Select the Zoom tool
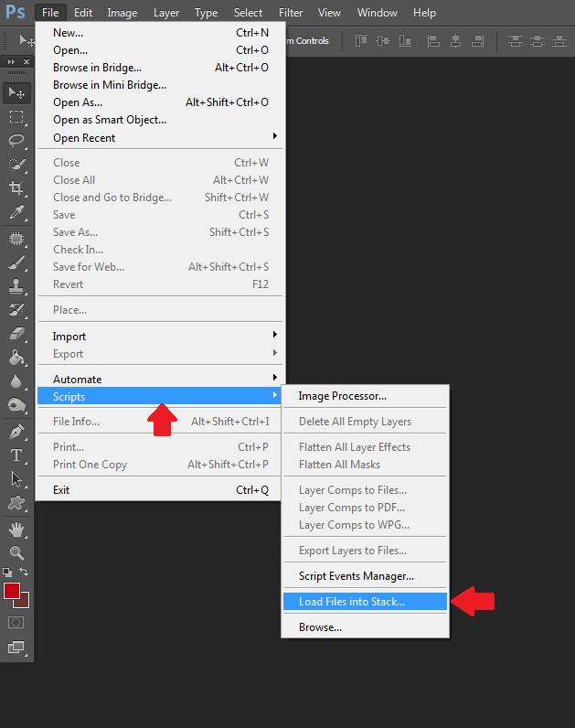Screen dimensions: 575x728 pos(16,552)
